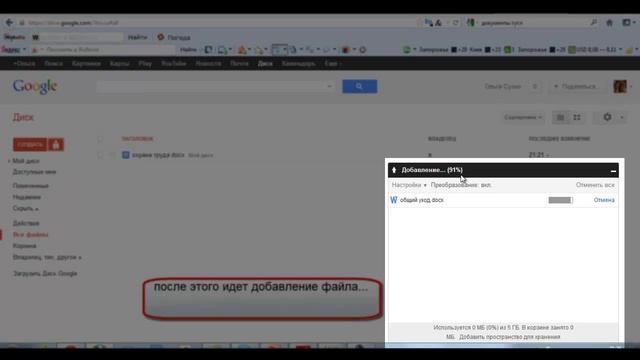Click Отмена for общий уход.docx
The width and height of the screenshot is (640, 360).
[604, 200]
